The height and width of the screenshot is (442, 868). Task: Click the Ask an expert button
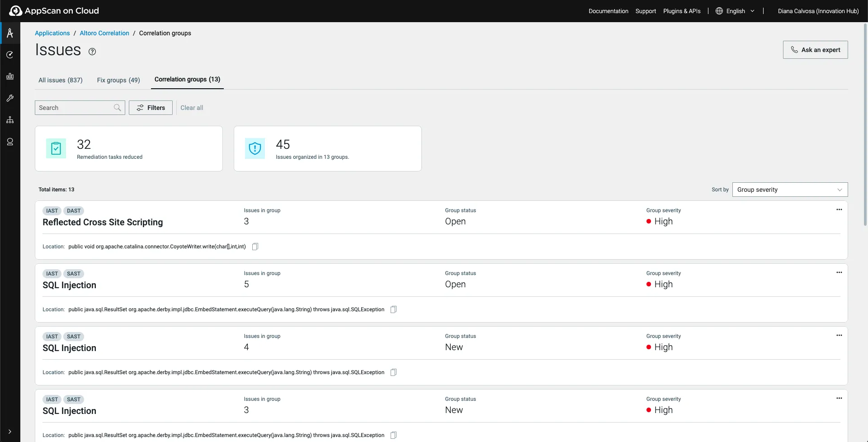pos(815,50)
